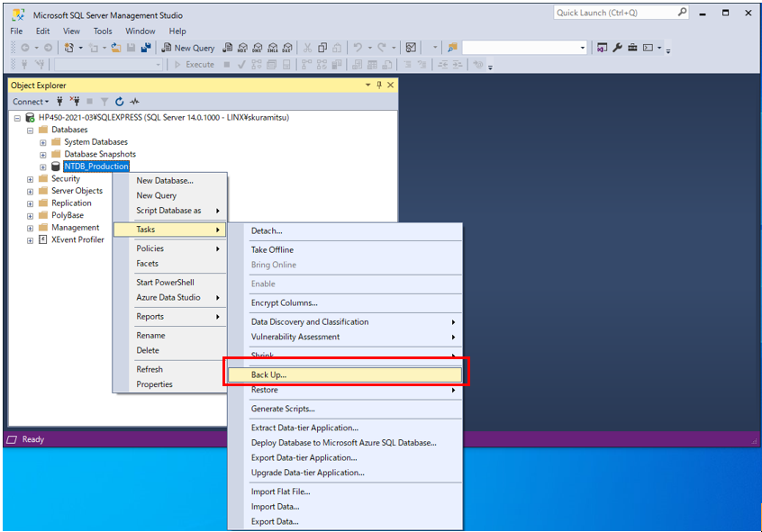Click the wrench Properties icon in toolbar
Screen dimensions: 762x532
click(618, 48)
